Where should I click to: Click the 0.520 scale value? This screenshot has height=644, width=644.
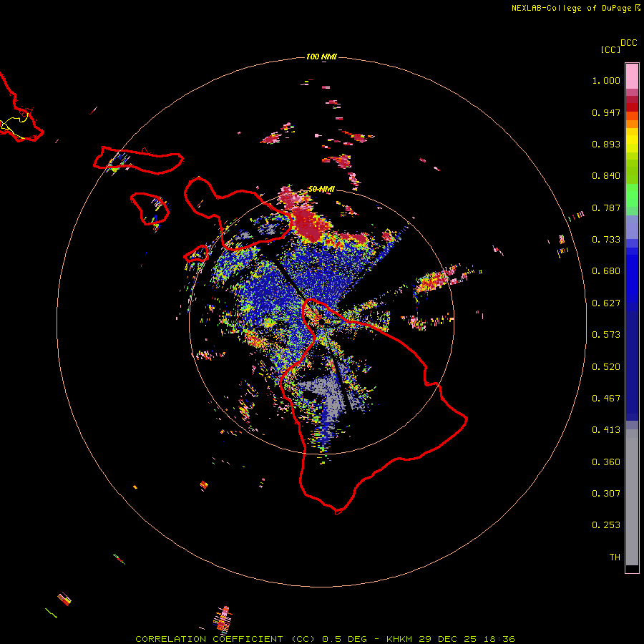(606, 367)
